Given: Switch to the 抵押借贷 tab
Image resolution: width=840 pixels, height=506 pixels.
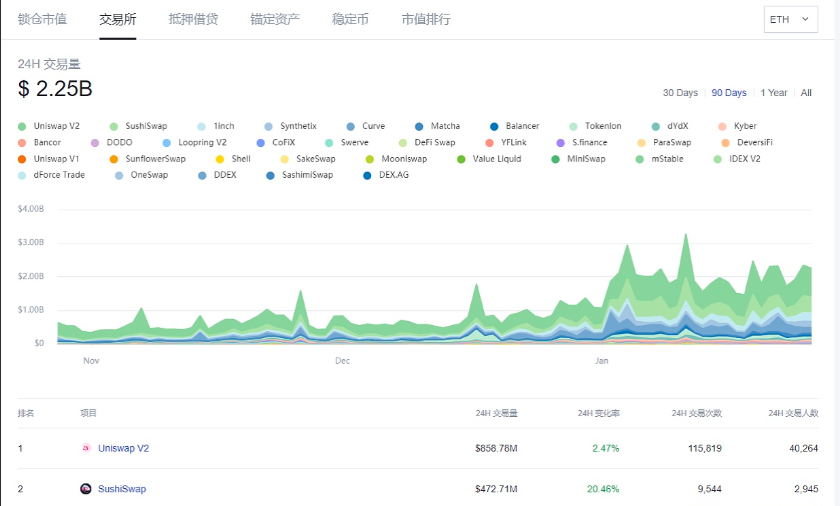Looking at the screenshot, I should [x=193, y=19].
